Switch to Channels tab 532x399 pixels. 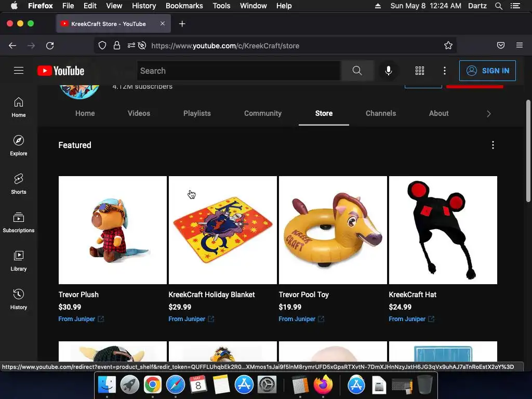(x=381, y=113)
